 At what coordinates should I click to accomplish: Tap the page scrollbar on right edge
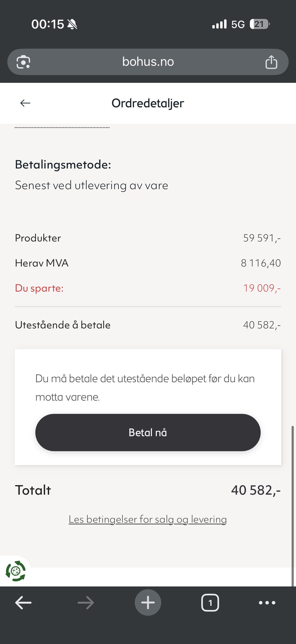click(293, 506)
